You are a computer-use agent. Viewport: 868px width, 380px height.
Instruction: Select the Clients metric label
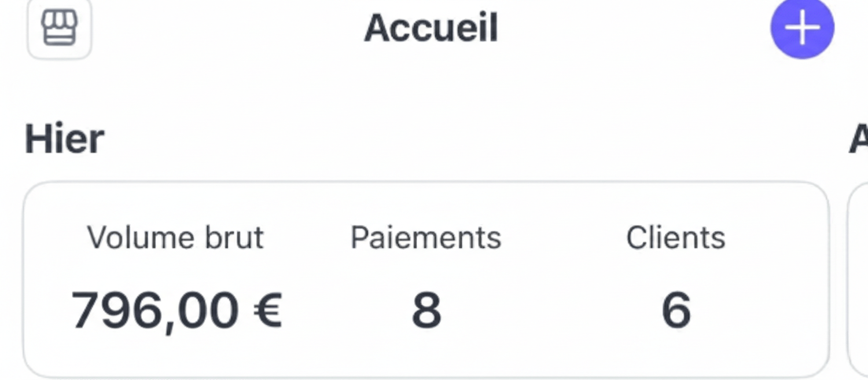pyautogui.click(x=675, y=237)
